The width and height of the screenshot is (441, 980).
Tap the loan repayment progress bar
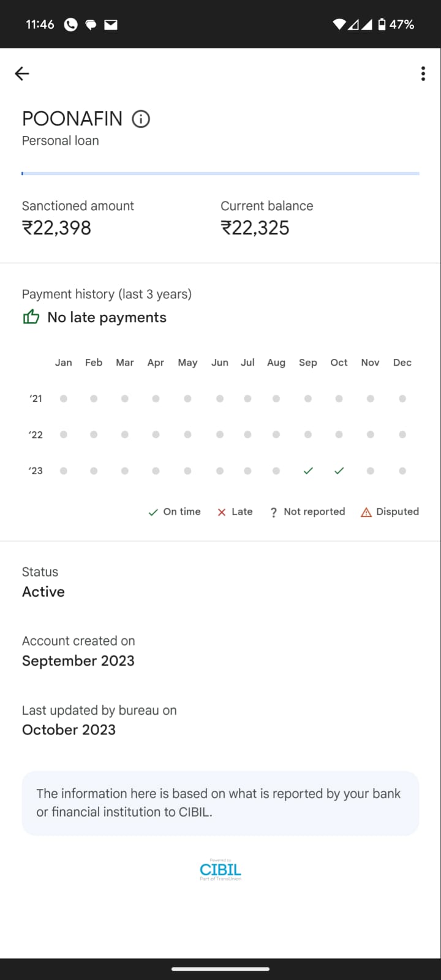[221, 174]
